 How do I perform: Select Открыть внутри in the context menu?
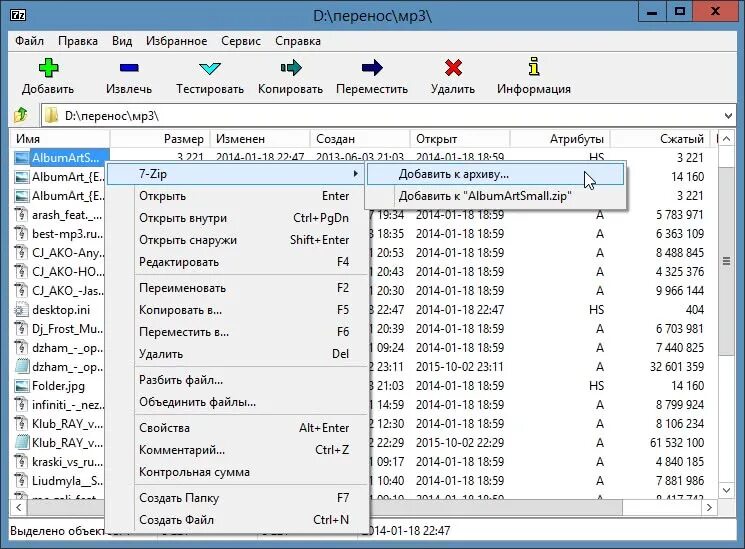click(237, 218)
